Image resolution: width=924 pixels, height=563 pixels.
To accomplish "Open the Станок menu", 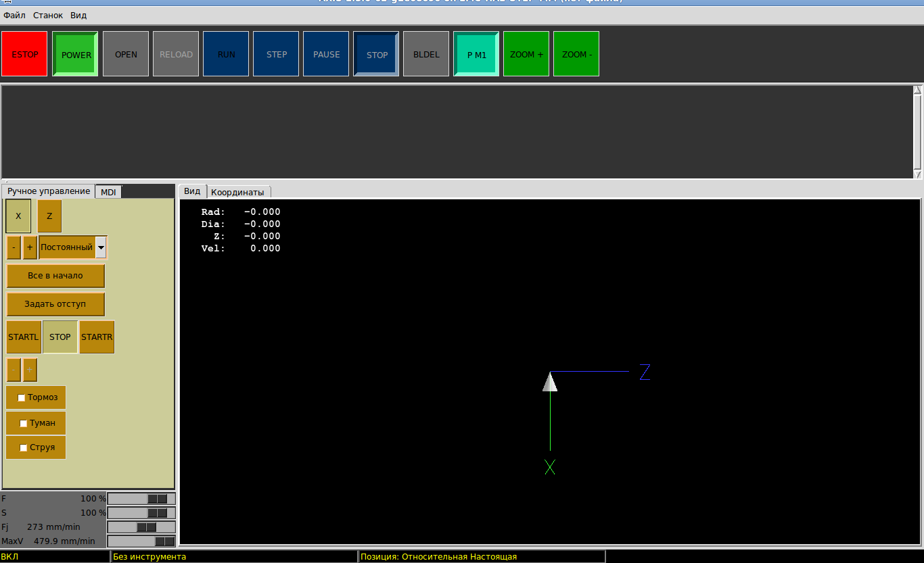I will (x=48, y=15).
